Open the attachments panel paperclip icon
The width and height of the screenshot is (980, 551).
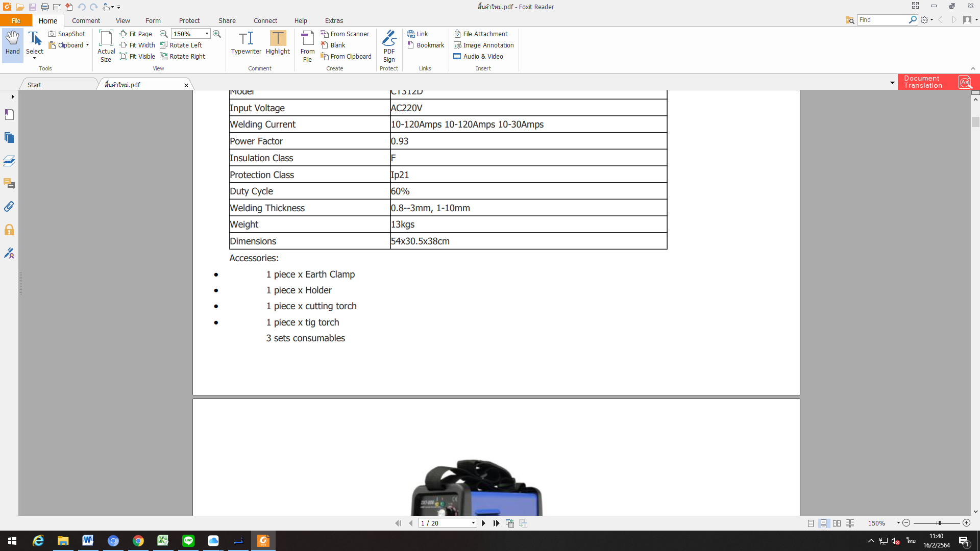(9, 207)
